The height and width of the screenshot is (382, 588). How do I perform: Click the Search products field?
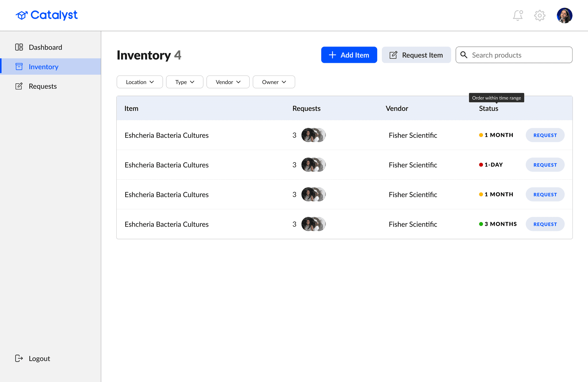point(514,55)
